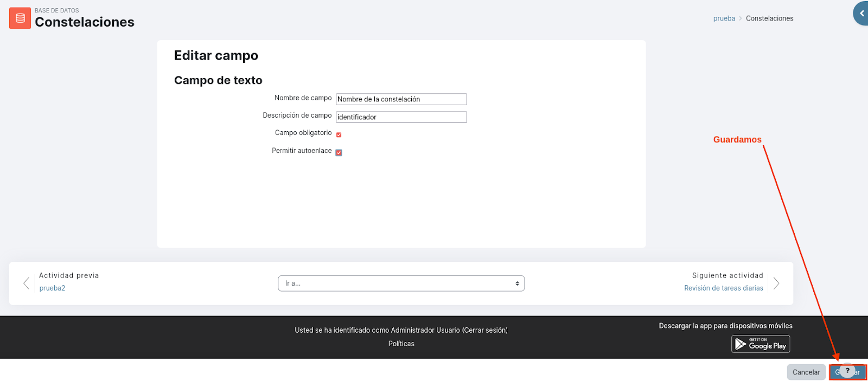Click the 'Nombre de campo' label
This screenshot has width=868, height=381.
point(303,98)
